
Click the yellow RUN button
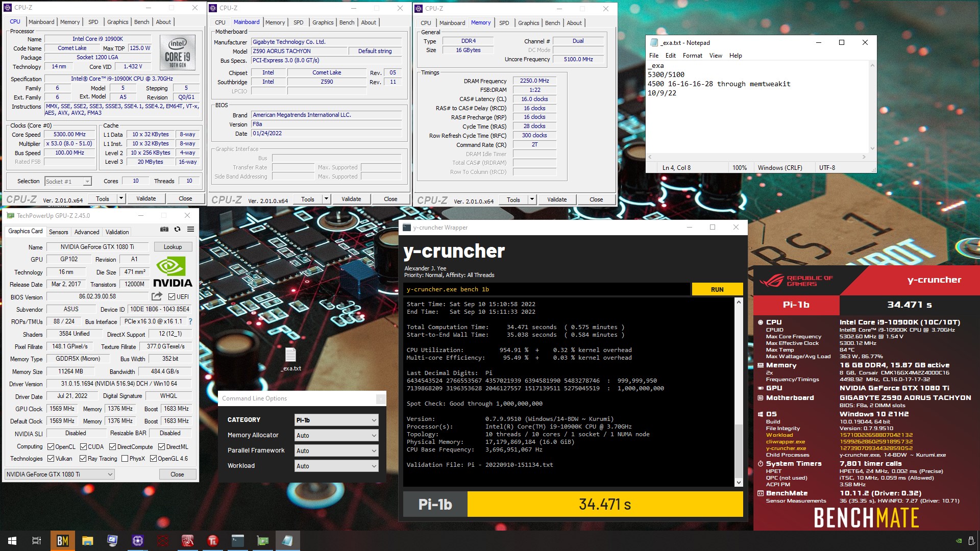coord(717,289)
